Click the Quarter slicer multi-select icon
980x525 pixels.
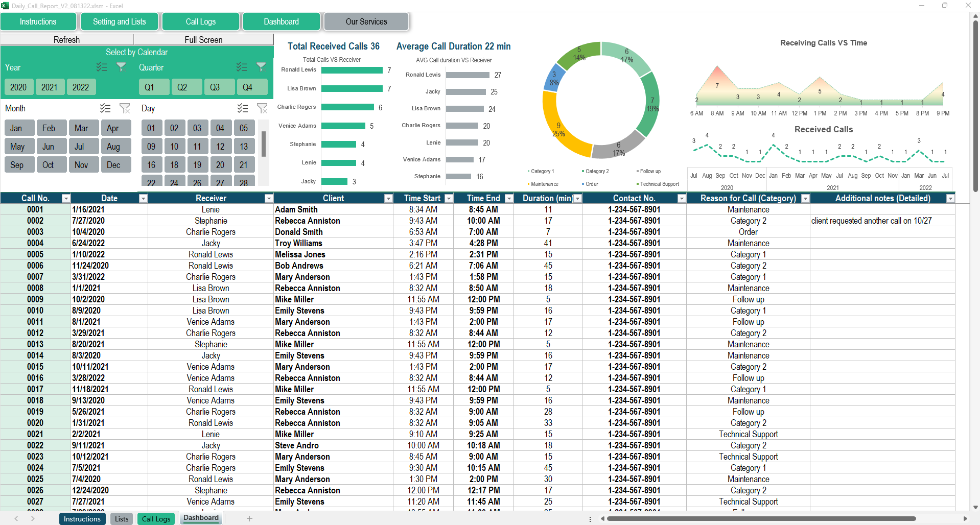[x=242, y=67]
